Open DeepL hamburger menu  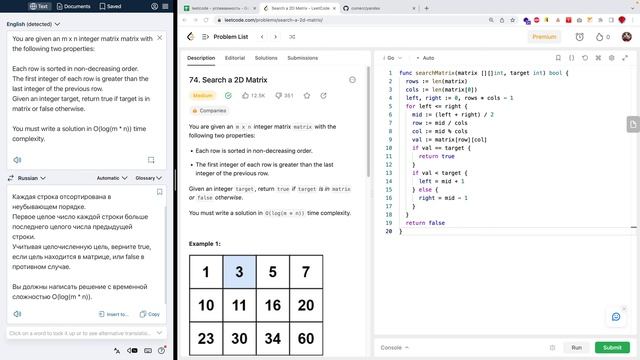pos(165,6)
